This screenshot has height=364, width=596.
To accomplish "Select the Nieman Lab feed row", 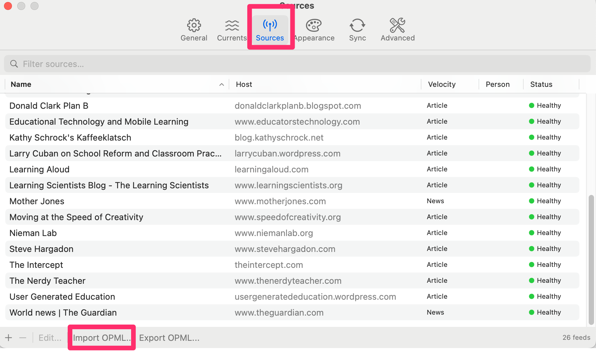I will coord(116,233).
